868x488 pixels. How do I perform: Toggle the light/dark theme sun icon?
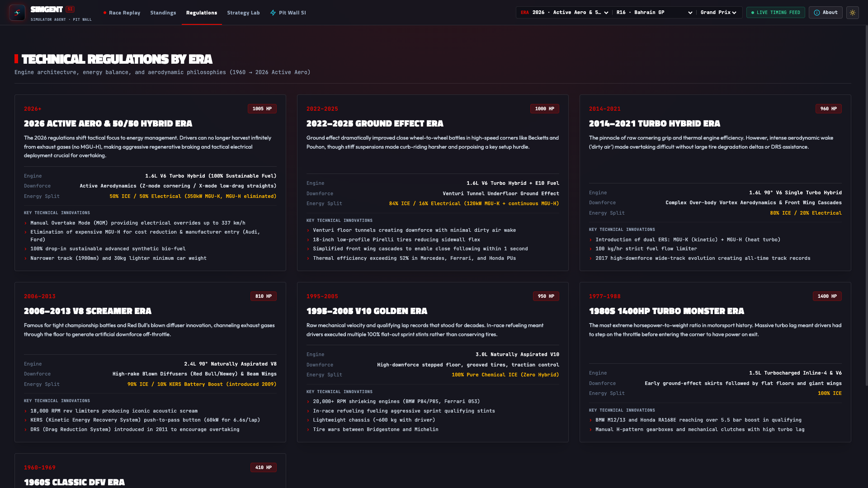tap(853, 13)
